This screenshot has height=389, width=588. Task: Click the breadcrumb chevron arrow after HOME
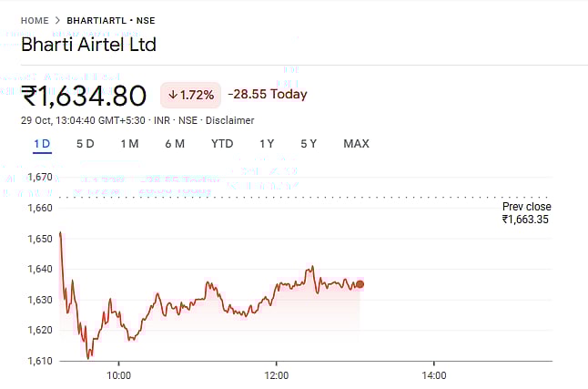(x=58, y=19)
